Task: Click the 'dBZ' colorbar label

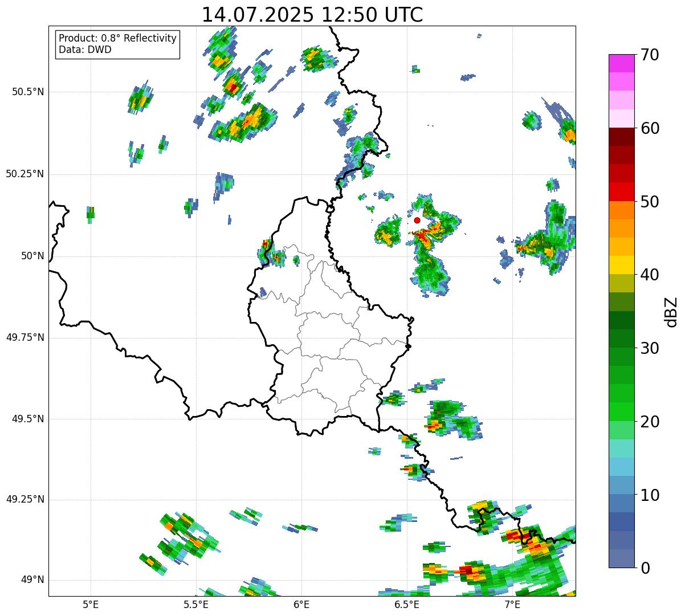Action: tap(671, 312)
